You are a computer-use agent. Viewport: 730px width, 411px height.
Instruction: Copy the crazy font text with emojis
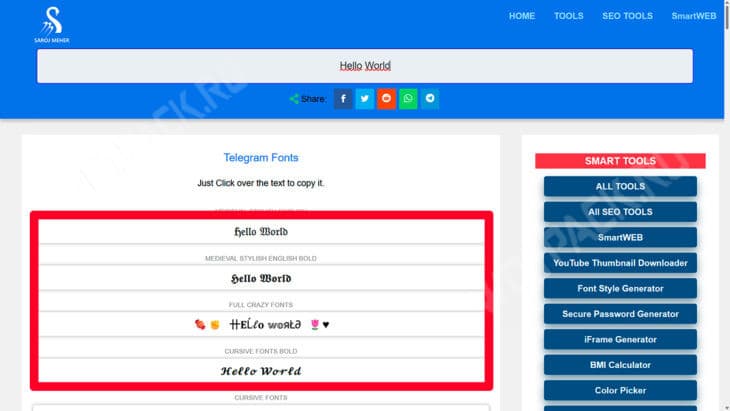(x=261, y=324)
